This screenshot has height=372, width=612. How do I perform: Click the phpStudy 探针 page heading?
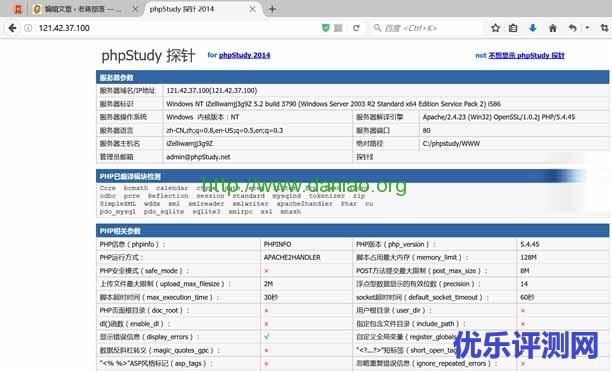(x=148, y=55)
